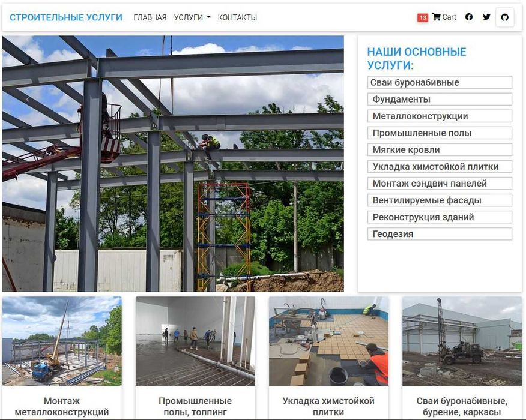This screenshot has height=420, width=526.
Task: Select Фундаменты service entry
Action: tap(440, 99)
